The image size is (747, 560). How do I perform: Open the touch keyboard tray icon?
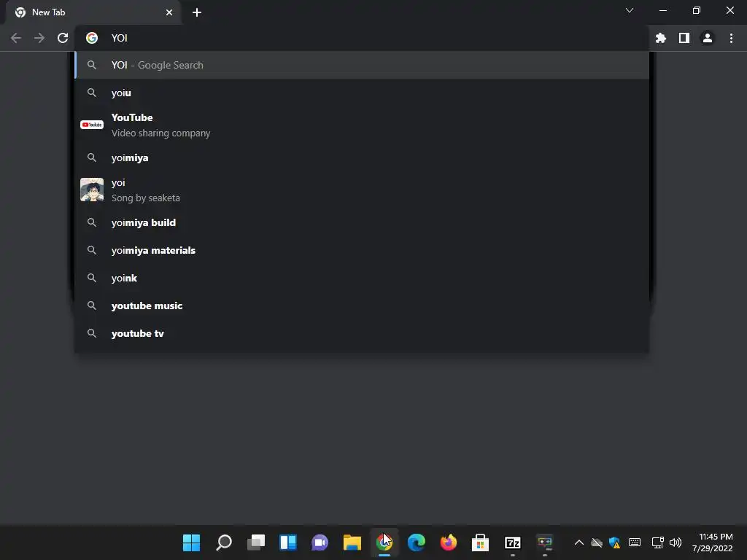pyautogui.click(x=635, y=542)
